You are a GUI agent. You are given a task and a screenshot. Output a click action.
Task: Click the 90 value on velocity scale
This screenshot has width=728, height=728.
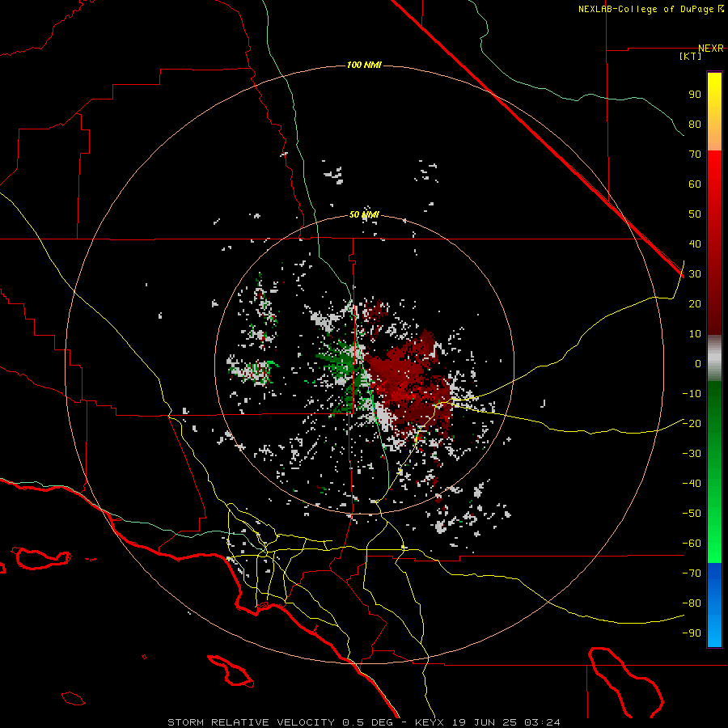pyautogui.click(x=695, y=95)
